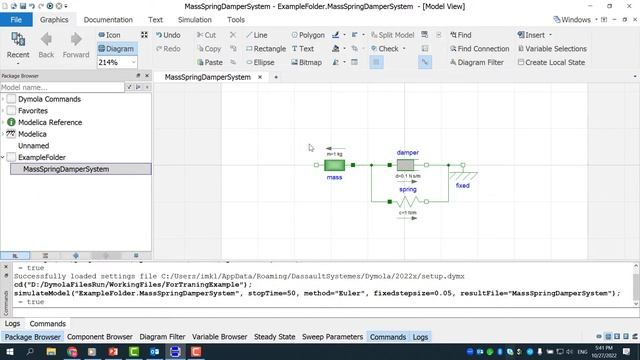Switch to the Graphics ribbon tab
640x360 pixels.
tap(54, 20)
